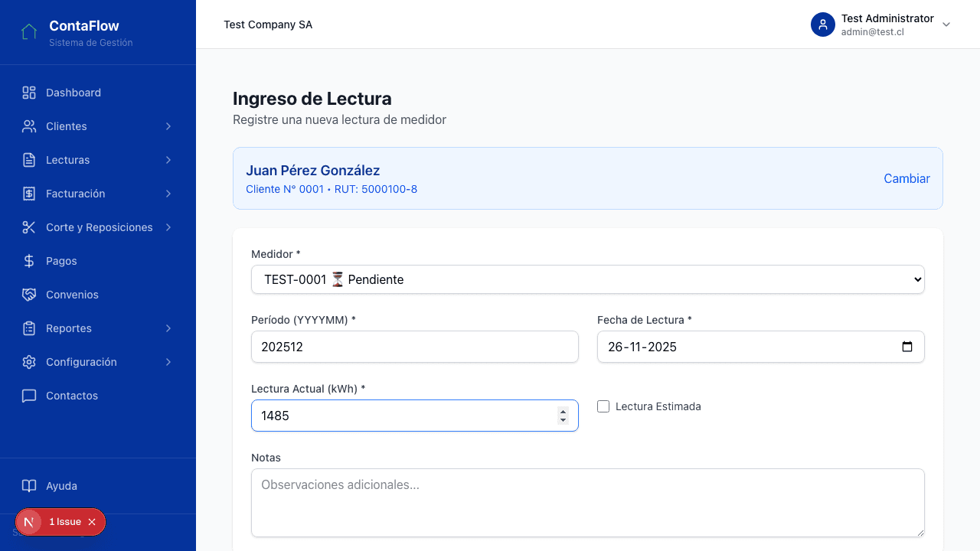Viewport: 980px width, 551px height.
Task: Click the ContaFlow brand title
Action: (84, 26)
